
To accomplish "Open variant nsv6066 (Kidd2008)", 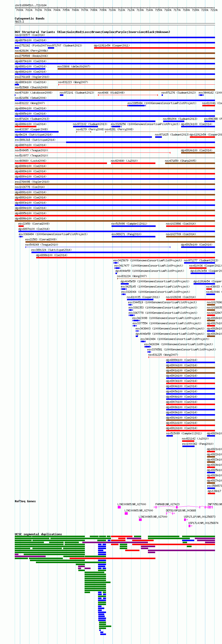I will pyautogui.click(x=111, y=93).
